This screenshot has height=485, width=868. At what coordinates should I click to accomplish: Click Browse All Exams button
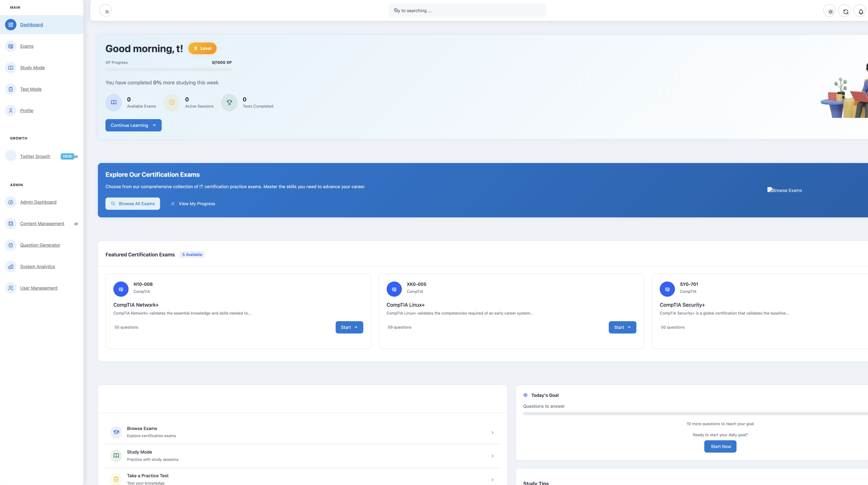[133, 204]
